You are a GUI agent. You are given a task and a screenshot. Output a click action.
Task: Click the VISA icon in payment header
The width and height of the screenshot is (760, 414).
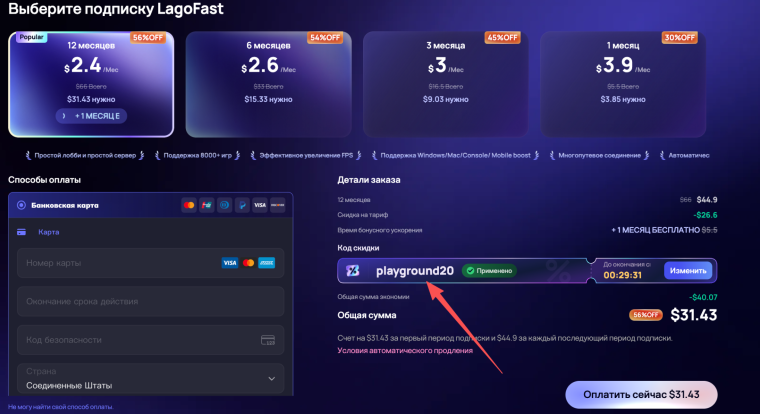pyautogui.click(x=260, y=205)
